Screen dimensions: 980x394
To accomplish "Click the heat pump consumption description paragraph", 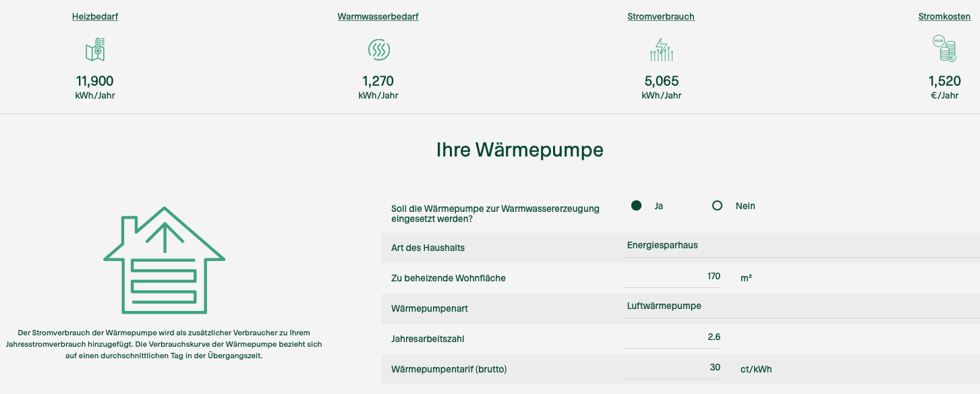I will tap(164, 344).
